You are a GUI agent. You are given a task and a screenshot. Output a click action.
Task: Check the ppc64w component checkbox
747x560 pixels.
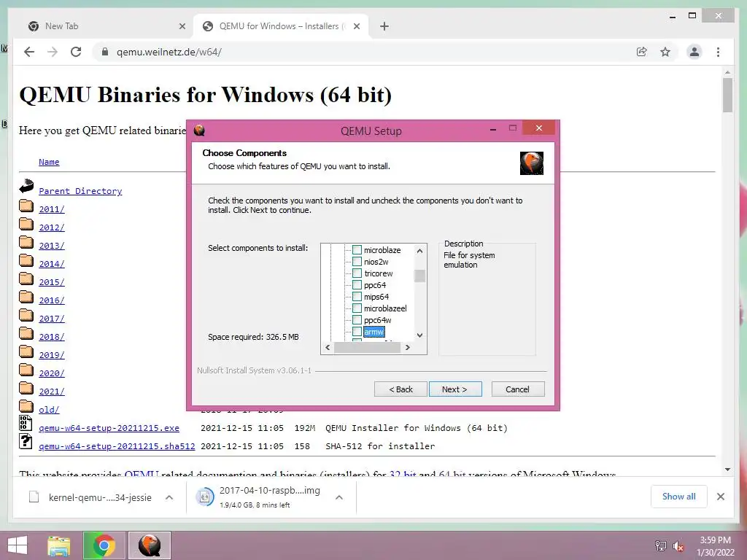click(x=357, y=320)
